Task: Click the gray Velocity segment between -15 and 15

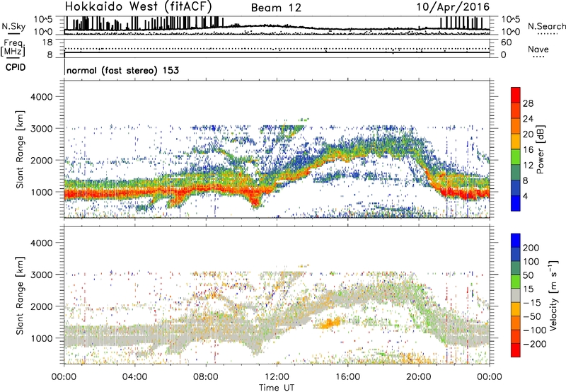Action: click(516, 295)
